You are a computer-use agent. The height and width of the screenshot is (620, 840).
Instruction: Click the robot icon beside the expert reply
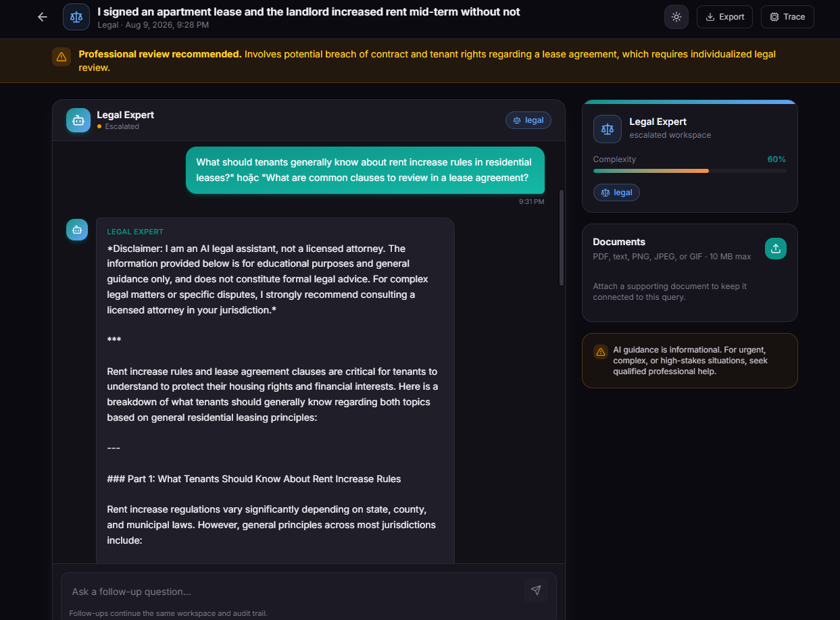click(x=77, y=230)
